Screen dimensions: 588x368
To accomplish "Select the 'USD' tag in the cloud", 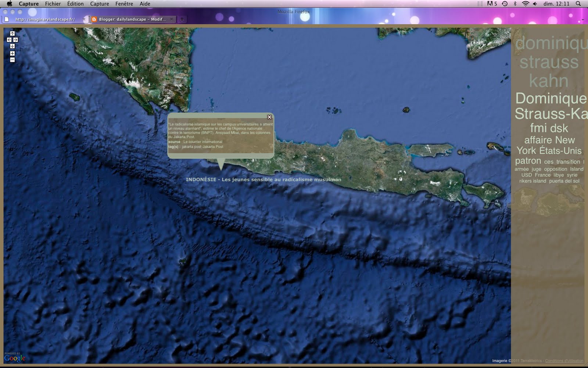I will tap(527, 175).
